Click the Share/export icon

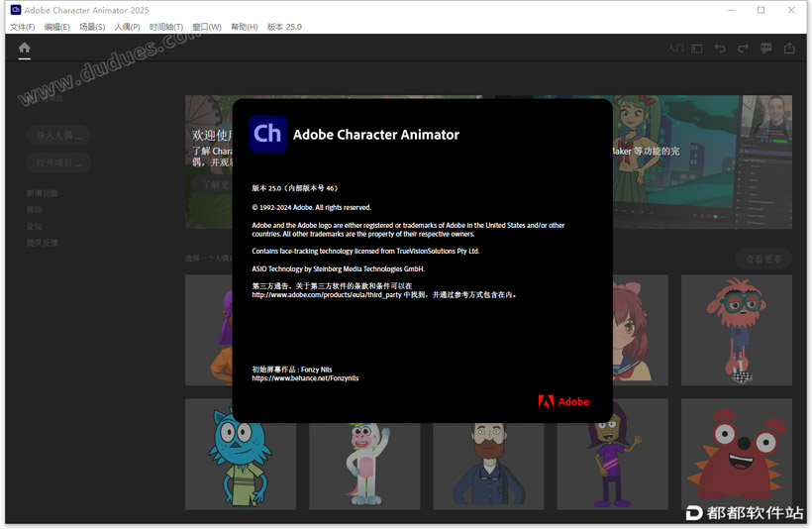[789, 49]
